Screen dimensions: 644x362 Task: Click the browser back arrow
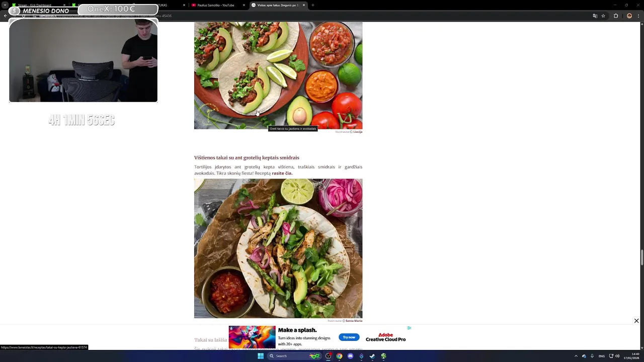click(x=5, y=16)
